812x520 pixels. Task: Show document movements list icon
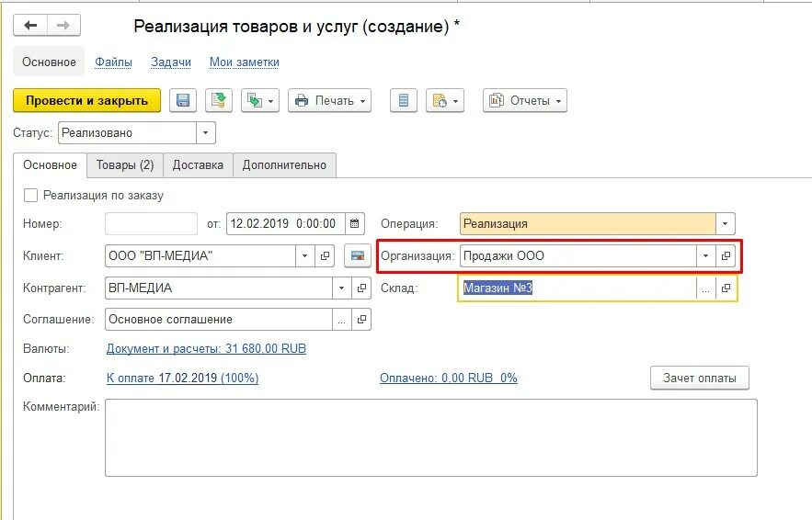click(x=404, y=100)
